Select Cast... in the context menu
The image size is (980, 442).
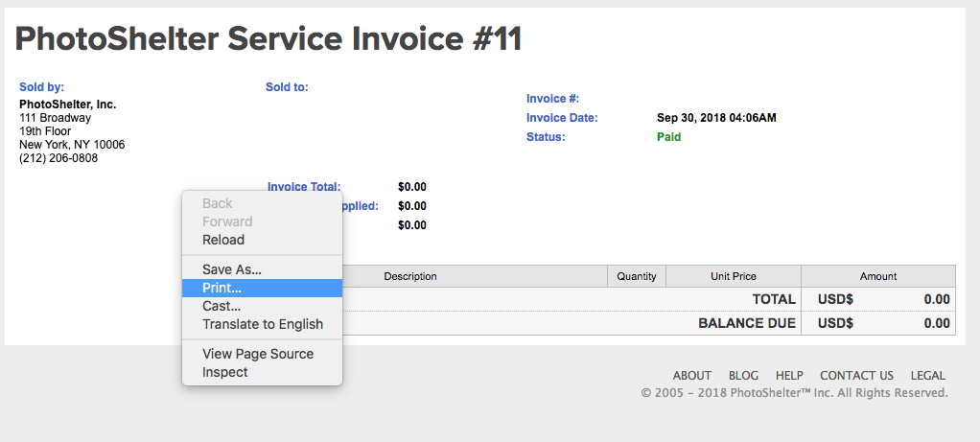coord(262,306)
